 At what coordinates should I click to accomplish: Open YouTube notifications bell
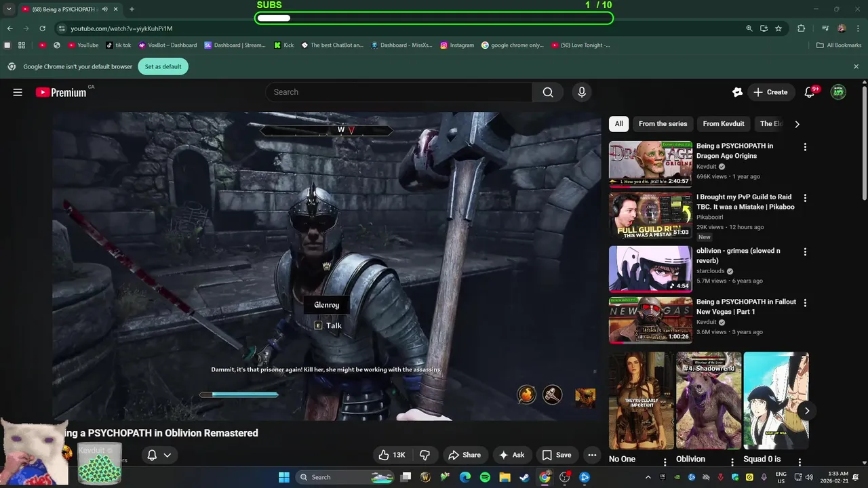coord(809,92)
